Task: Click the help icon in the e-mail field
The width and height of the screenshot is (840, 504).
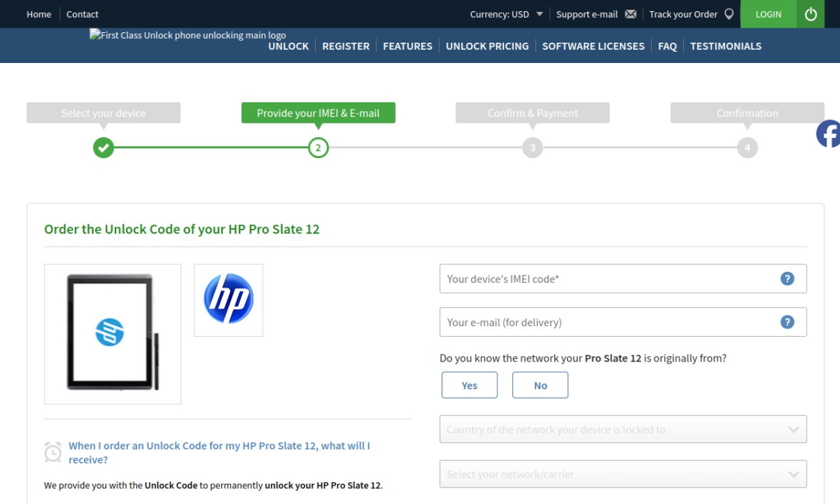Action: click(x=787, y=322)
